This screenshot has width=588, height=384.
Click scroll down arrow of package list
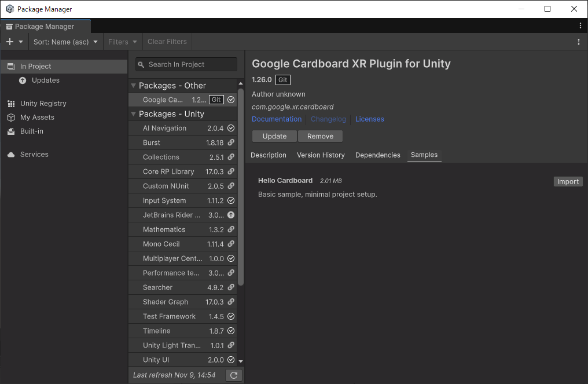coord(241,361)
